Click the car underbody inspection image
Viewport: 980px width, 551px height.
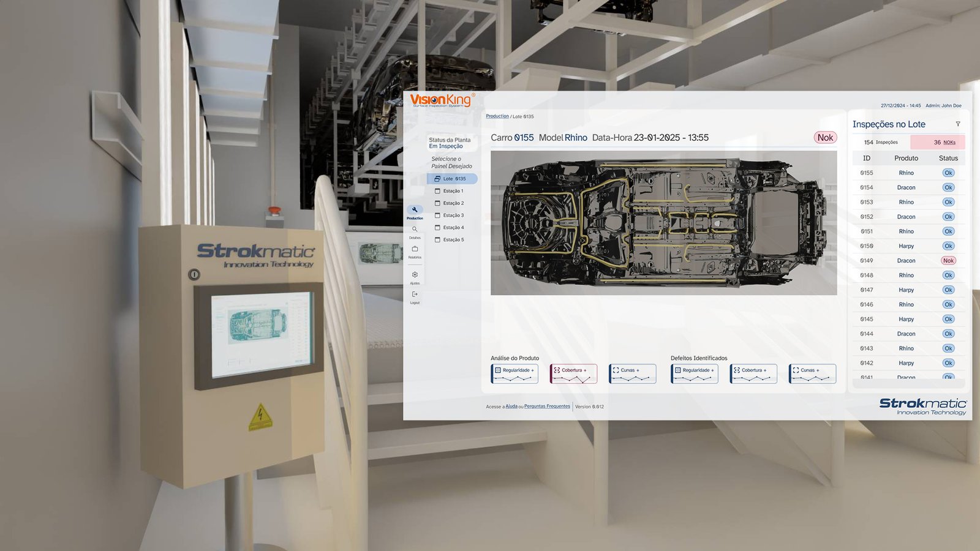[663, 223]
